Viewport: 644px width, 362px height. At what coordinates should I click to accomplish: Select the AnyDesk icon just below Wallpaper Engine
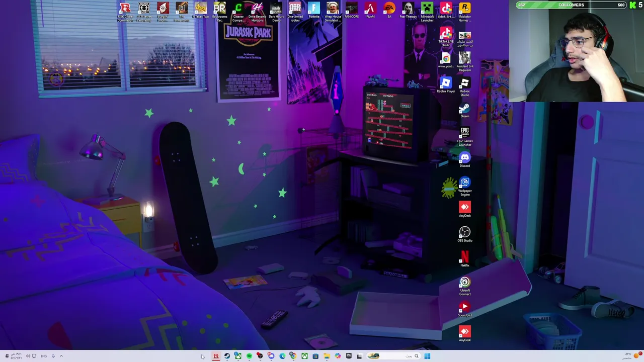[464, 209]
